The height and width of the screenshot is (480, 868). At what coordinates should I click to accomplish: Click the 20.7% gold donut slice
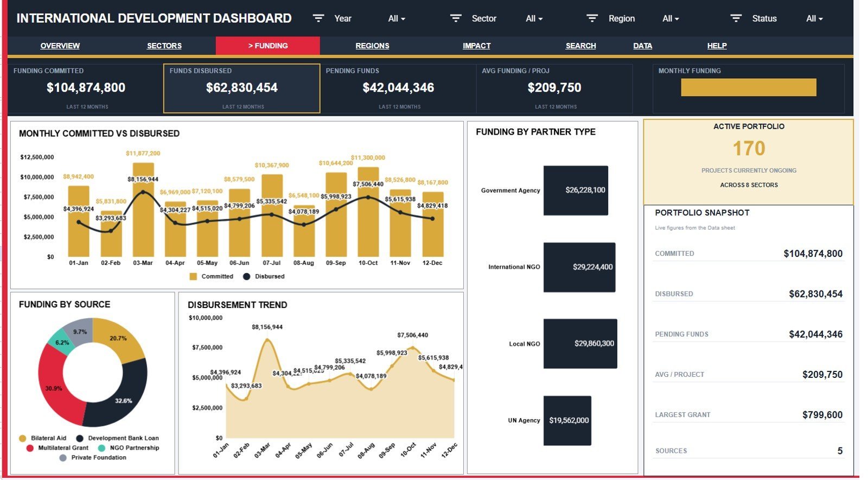(x=118, y=338)
